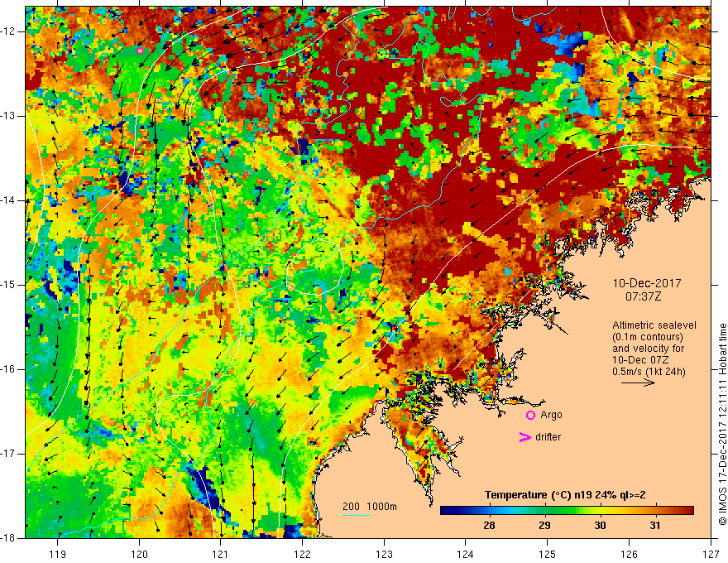Click latitude label -15
The width and height of the screenshot is (728, 563).
tap(8, 285)
